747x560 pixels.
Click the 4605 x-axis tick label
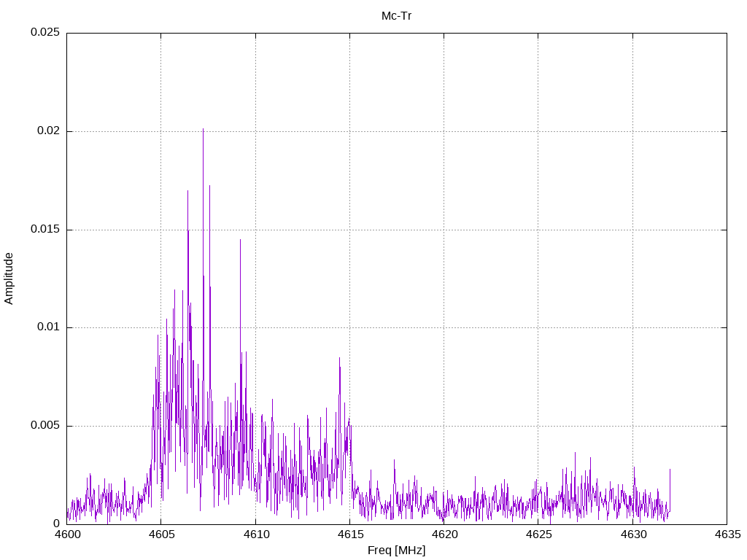click(161, 535)
